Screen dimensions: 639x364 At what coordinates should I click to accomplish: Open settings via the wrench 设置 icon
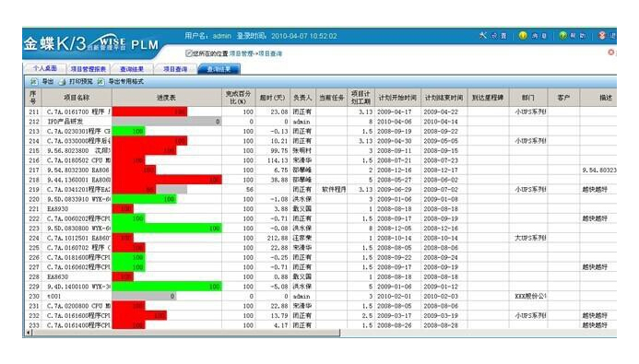click(x=483, y=36)
